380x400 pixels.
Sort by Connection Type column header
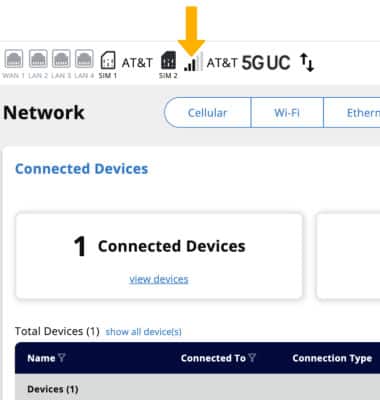332,358
